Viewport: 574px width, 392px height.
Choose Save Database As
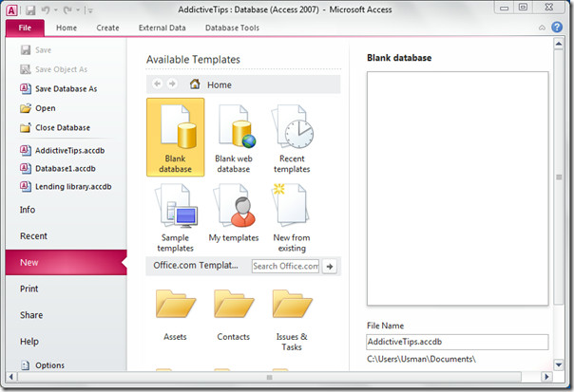(59, 89)
